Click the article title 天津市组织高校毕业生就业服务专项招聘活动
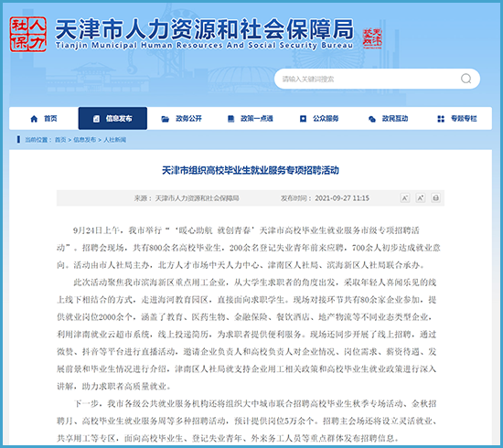 click(x=251, y=170)
